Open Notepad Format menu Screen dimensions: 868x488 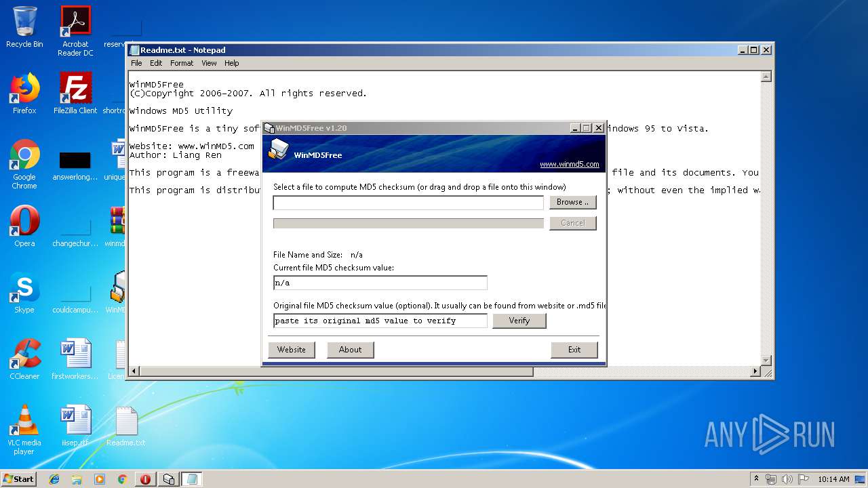tap(182, 63)
